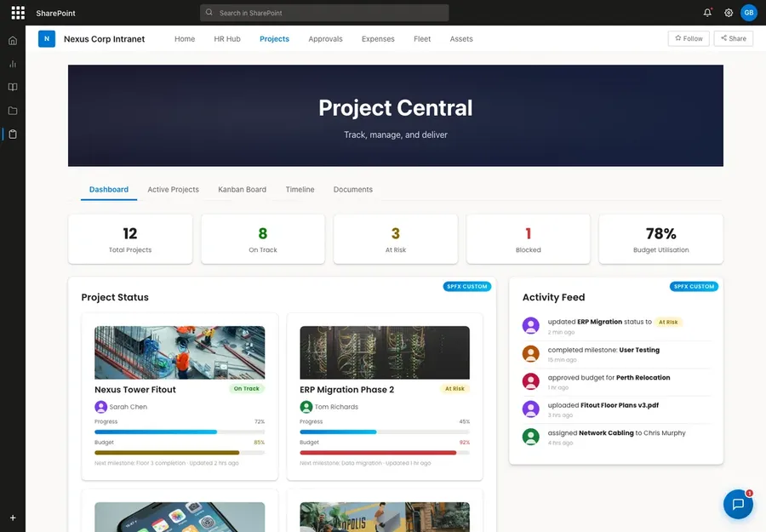Click avatar beside Network Cabling assignment activity
Screen dimensions: 766x532
click(x=530, y=437)
